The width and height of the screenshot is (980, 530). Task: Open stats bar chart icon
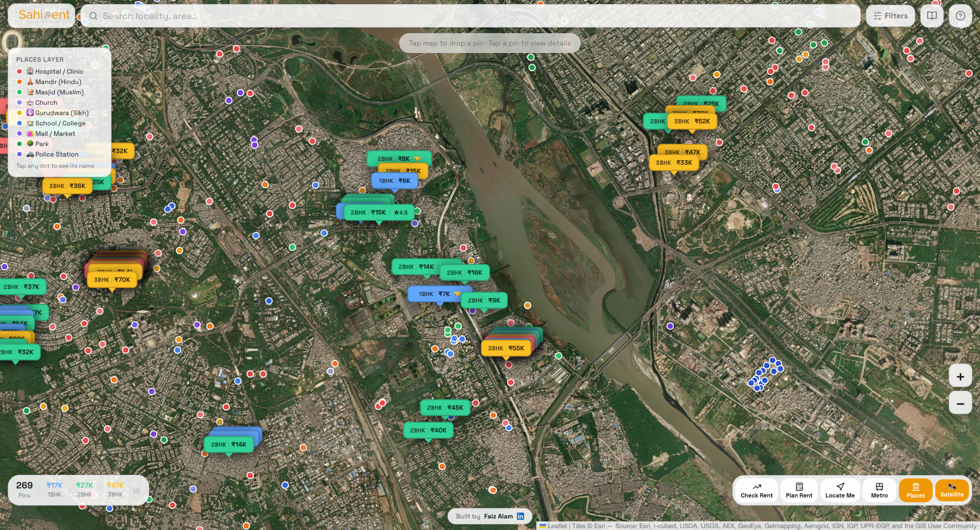136,490
